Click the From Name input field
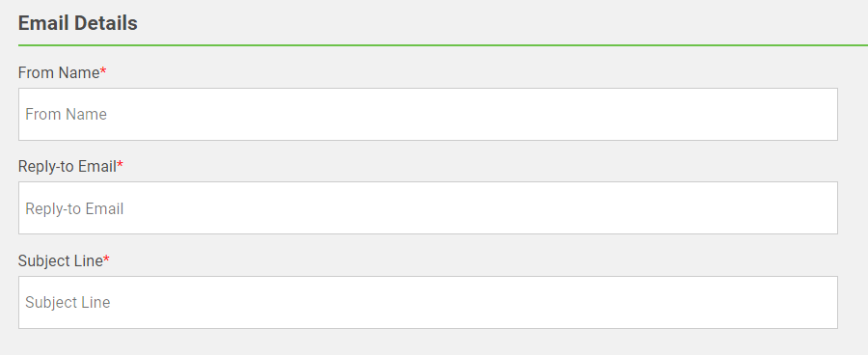Viewport: 868px width, 355px height. pos(428,114)
